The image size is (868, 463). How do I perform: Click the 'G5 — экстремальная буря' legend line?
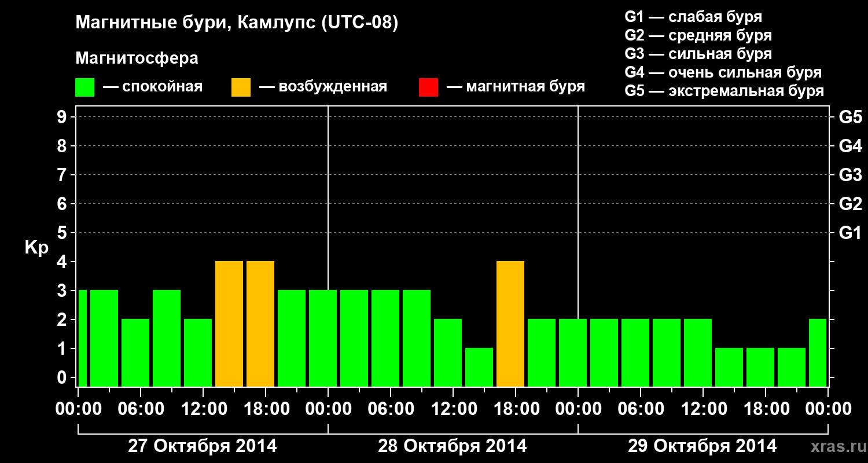click(724, 91)
